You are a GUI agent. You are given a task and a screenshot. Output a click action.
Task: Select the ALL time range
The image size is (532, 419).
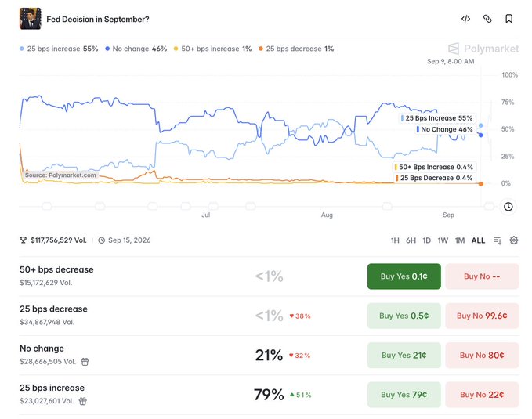478,240
